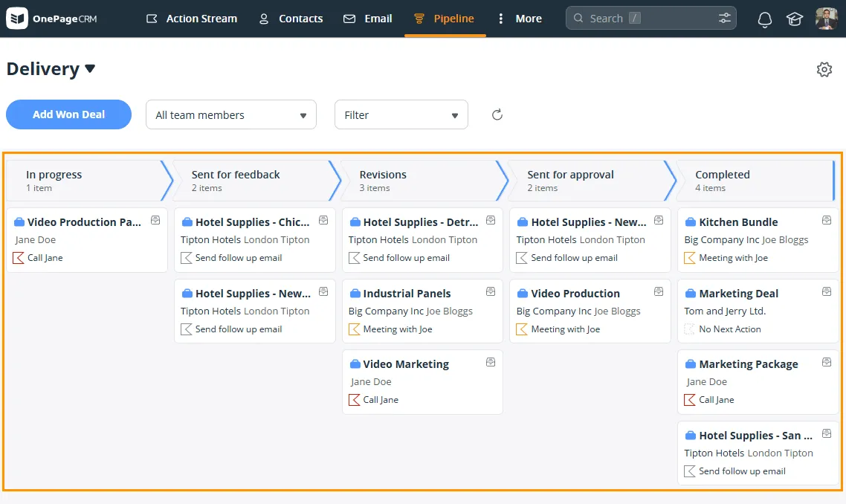The image size is (846, 504).
Task: Click the archive icon on Hotel Supplies - San card
Action: click(826, 433)
